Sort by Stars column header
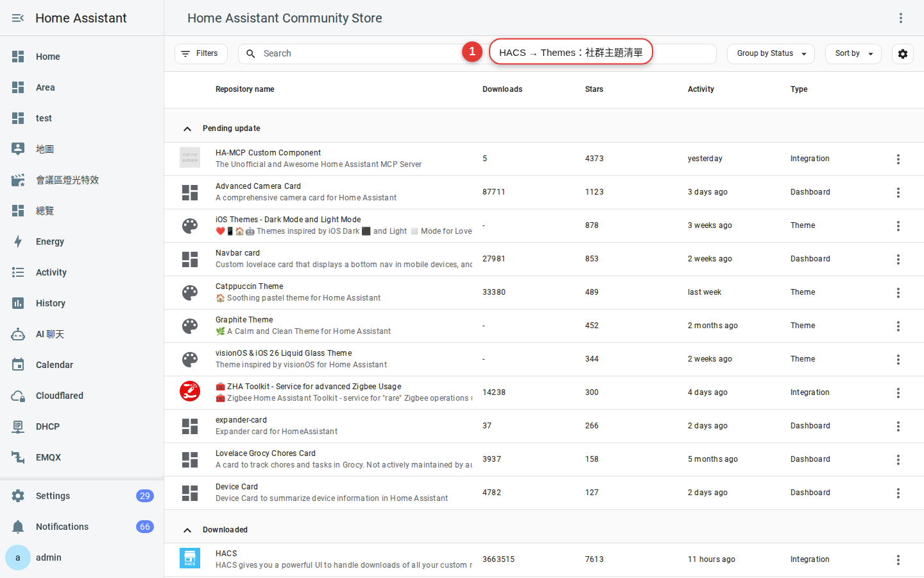The image size is (924, 578). (594, 89)
